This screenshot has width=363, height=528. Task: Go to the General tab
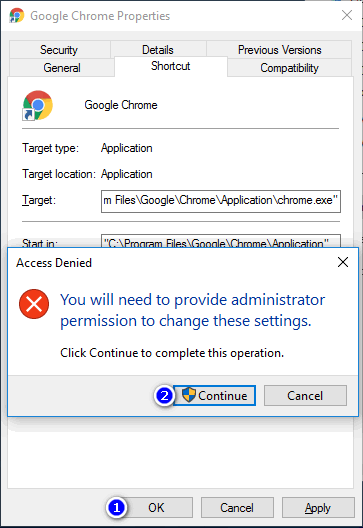coord(62,68)
